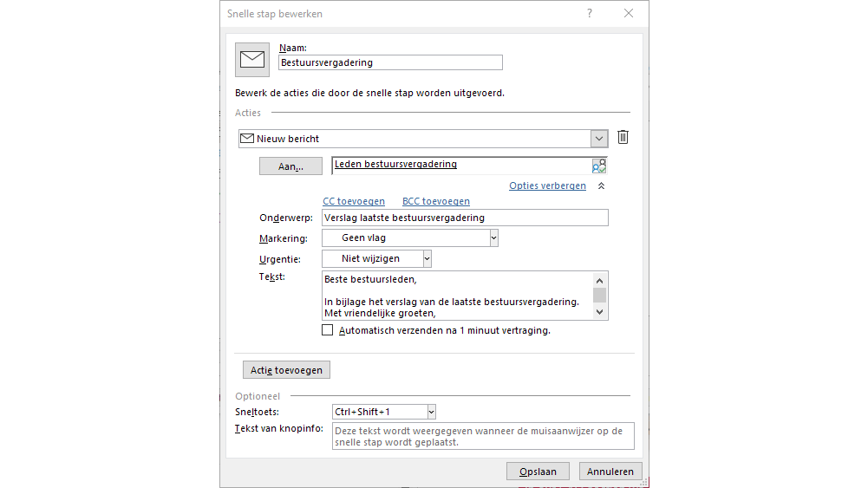Collapse options with the double chevron icon
The image size is (868, 488).
(x=602, y=186)
